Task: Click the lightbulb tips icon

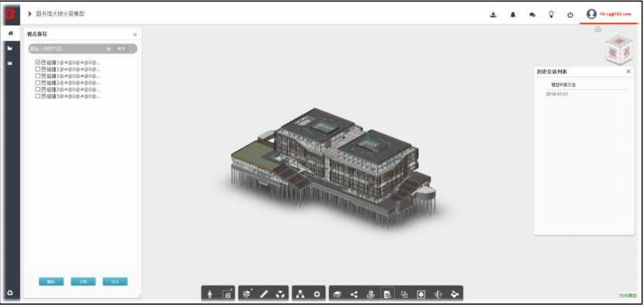Action: [551, 15]
